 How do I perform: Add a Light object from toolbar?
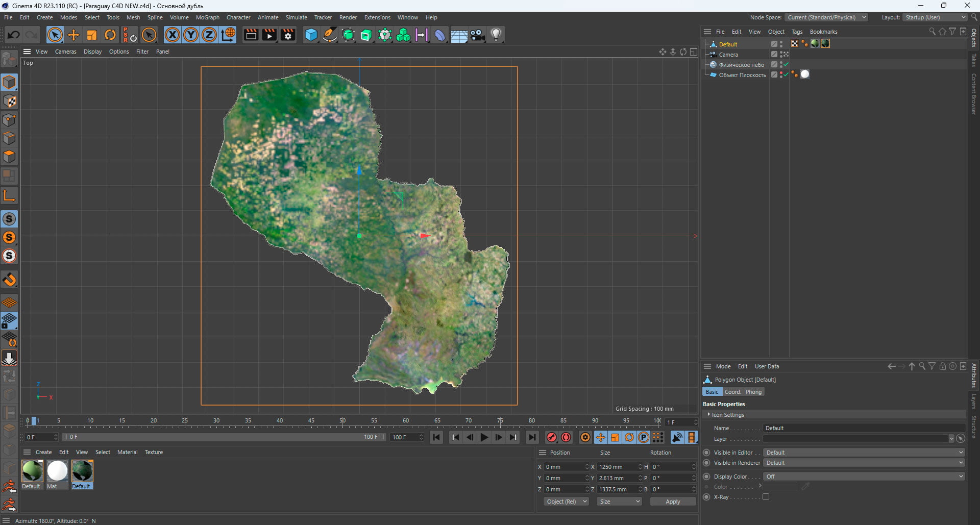pos(496,35)
